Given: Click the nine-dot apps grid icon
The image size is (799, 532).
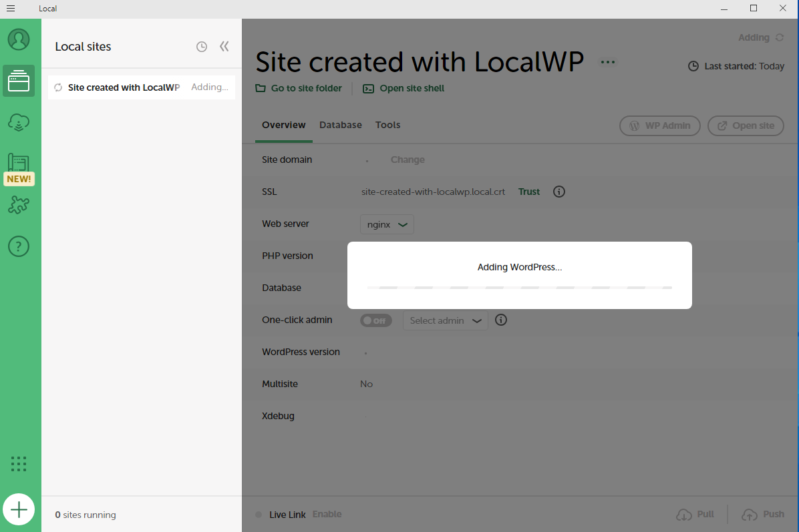Looking at the screenshot, I should (19, 463).
